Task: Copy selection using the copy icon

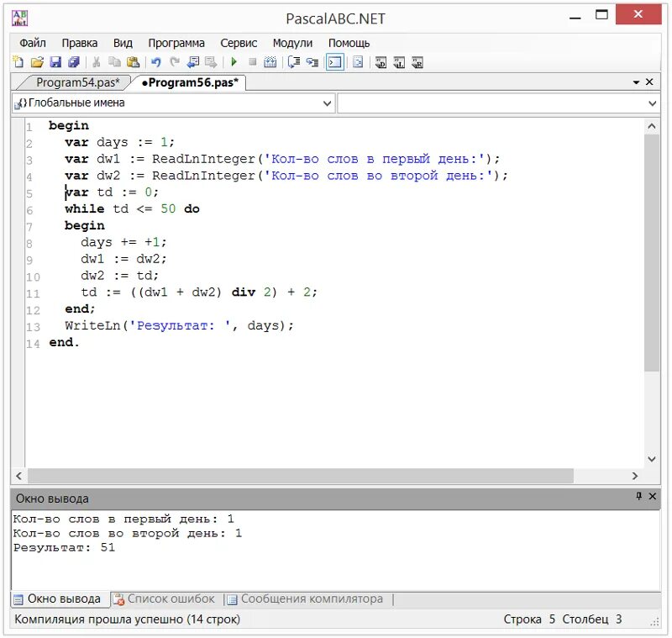Action: pos(114,62)
